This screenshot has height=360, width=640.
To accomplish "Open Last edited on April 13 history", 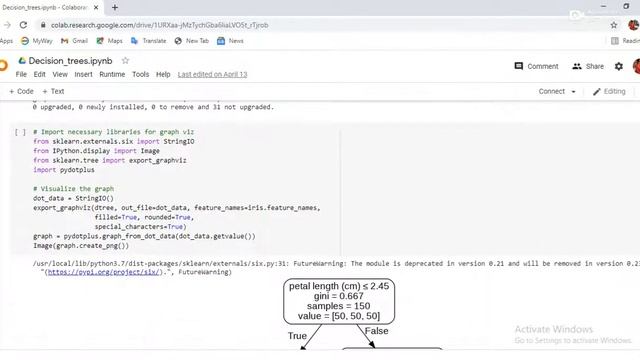I will (212, 74).
